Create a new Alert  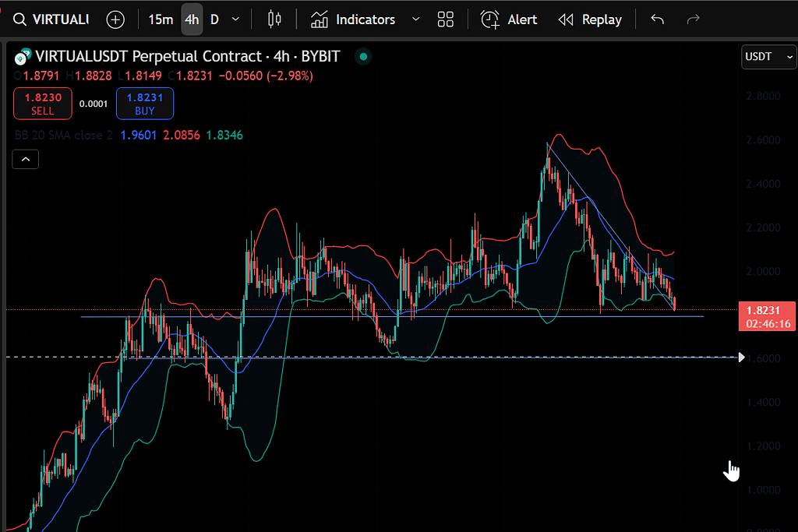[x=509, y=19]
